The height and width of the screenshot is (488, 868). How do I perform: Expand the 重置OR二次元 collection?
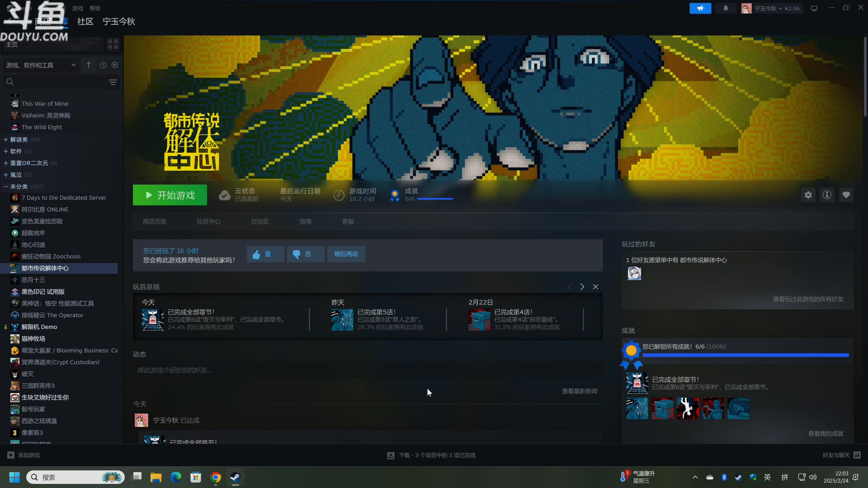(6, 163)
